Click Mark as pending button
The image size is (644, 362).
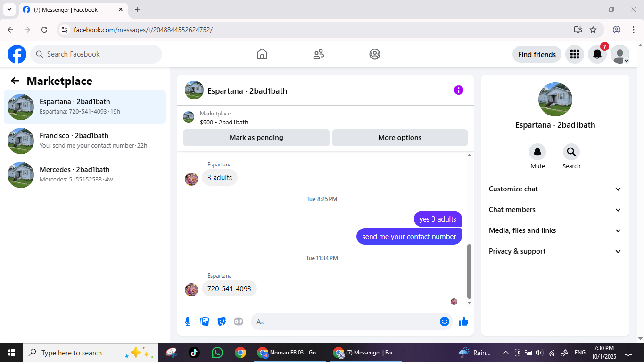(x=256, y=138)
